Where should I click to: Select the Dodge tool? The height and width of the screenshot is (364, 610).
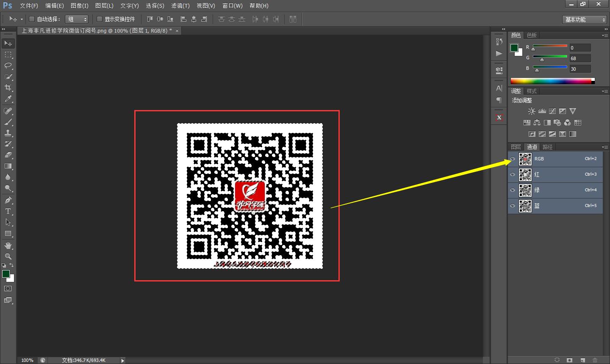[x=8, y=188]
